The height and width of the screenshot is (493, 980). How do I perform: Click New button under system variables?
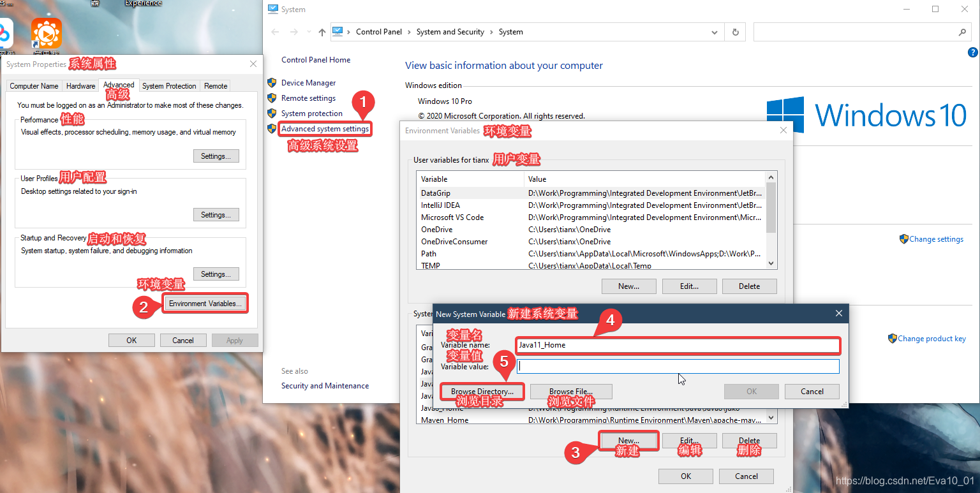628,441
